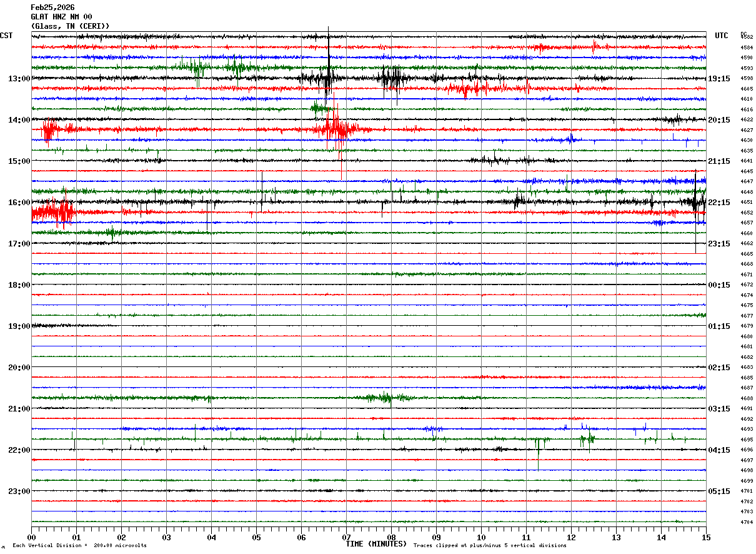Click the DC offset value 4610

pyautogui.click(x=747, y=99)
